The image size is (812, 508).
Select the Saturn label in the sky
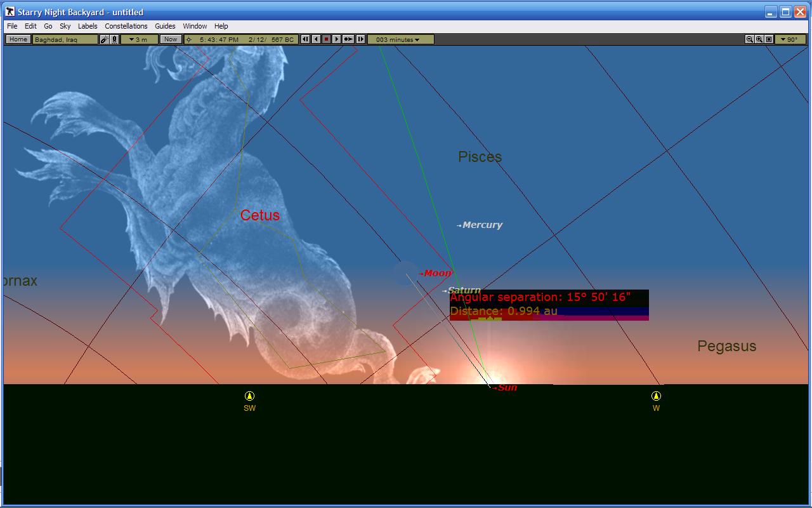[464, 290]
